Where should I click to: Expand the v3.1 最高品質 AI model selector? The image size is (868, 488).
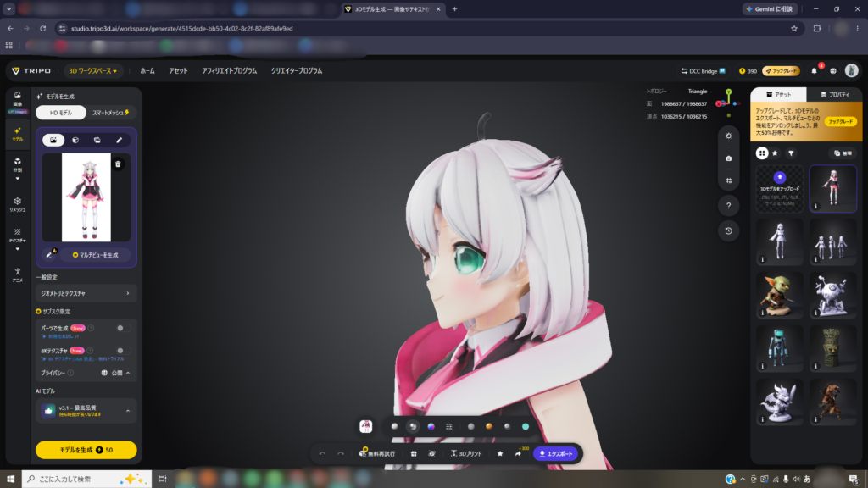(86, 411)
